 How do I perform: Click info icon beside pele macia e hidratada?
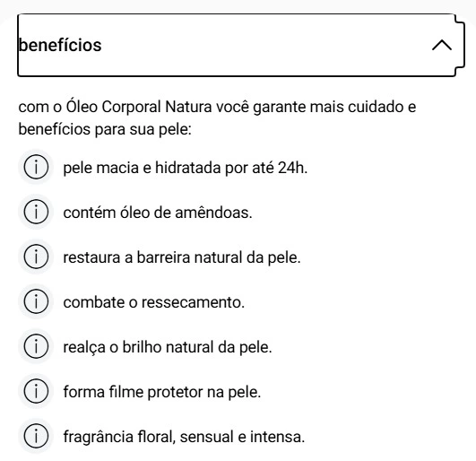(x=36, y=167)
